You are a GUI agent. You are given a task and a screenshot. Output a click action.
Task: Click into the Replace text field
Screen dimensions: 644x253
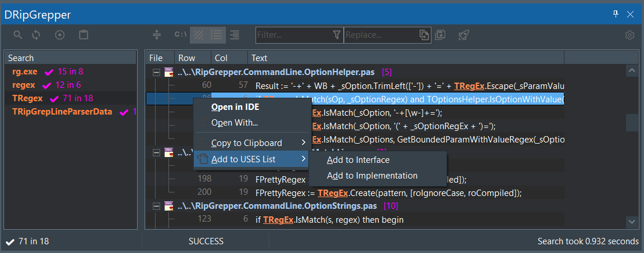[380, 35]
